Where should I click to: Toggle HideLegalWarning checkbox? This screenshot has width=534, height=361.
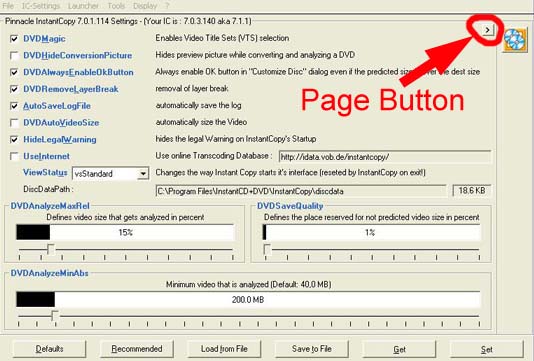(x=14, y=139)
